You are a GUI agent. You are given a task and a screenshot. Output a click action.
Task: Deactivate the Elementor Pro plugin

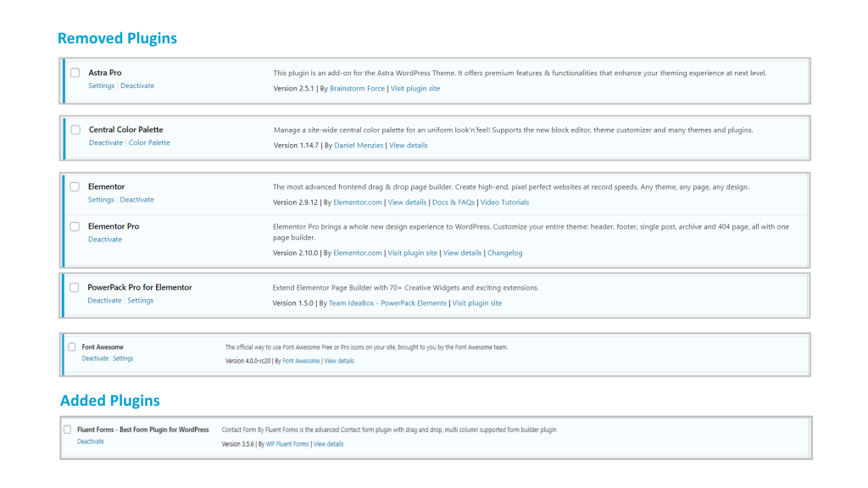tap(105, 240)
